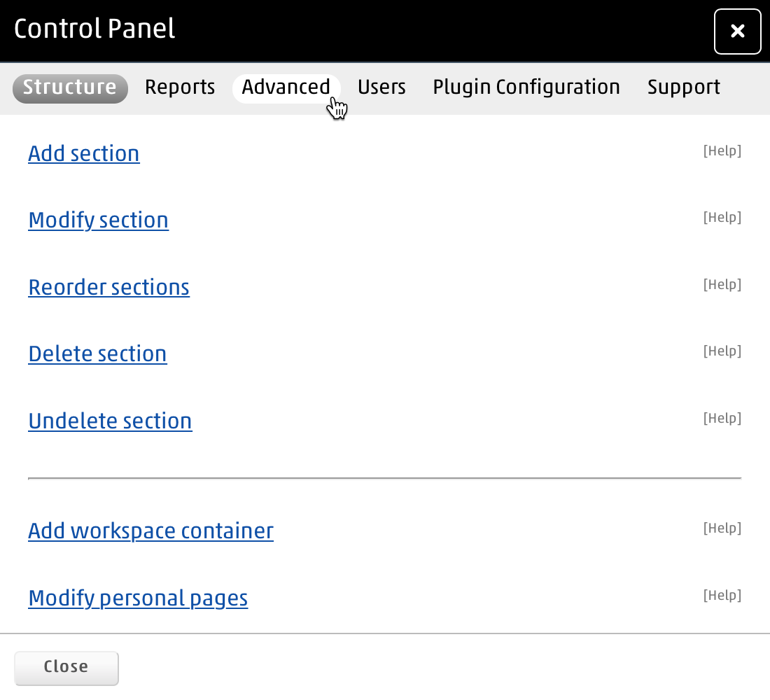
Task: Show Help for Modify section
Action: coord(722,217)
